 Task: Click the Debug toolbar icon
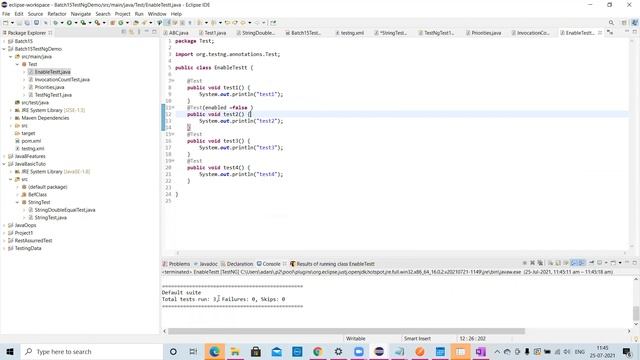[x=56, y=23]
